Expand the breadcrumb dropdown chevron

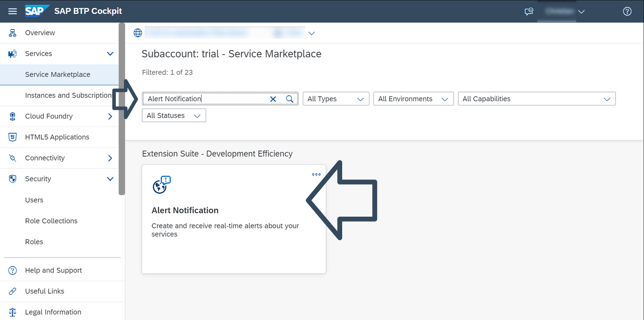[x=312, y=33]
